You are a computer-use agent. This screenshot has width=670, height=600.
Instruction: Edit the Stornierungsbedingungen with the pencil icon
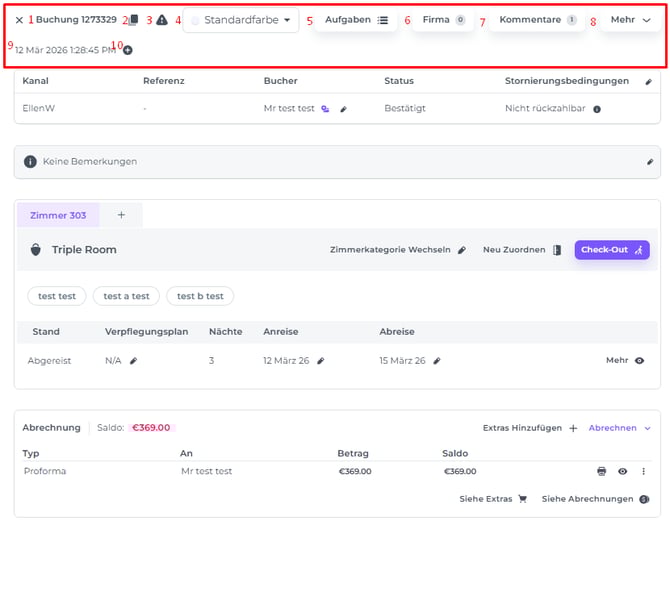648,81
